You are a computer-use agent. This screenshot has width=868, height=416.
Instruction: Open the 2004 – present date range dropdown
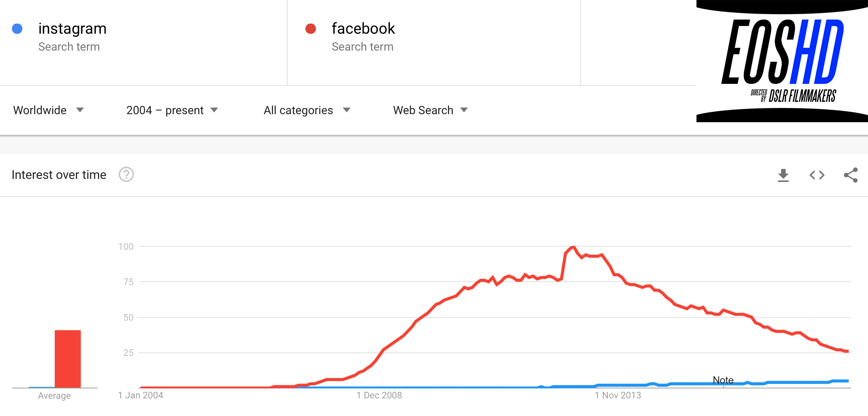(x=172, y=110)
